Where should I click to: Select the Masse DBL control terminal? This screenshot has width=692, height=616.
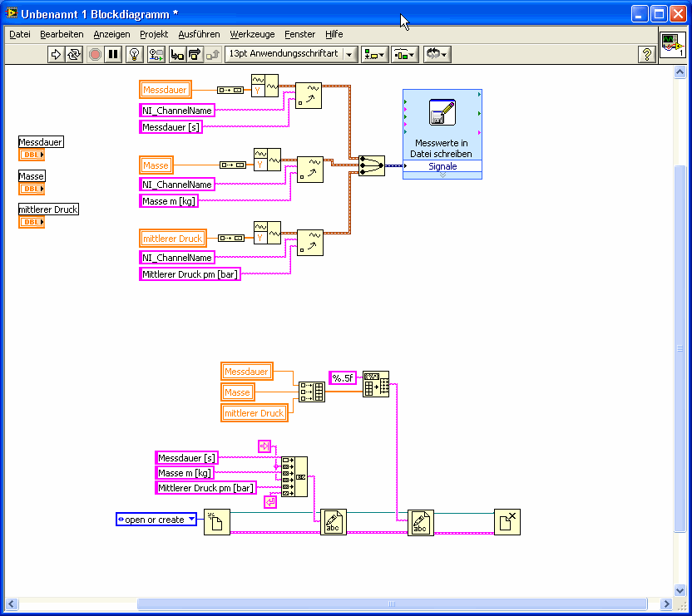click(x=32, y=189)
